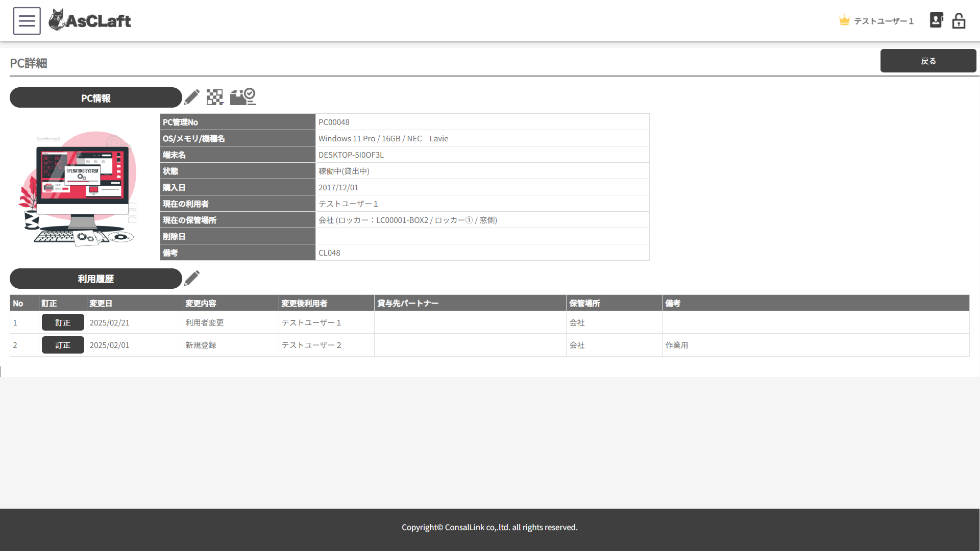Click the PC00048 management number cell
The width and height of the screenshot is (980, 551).
pos(334,122)
